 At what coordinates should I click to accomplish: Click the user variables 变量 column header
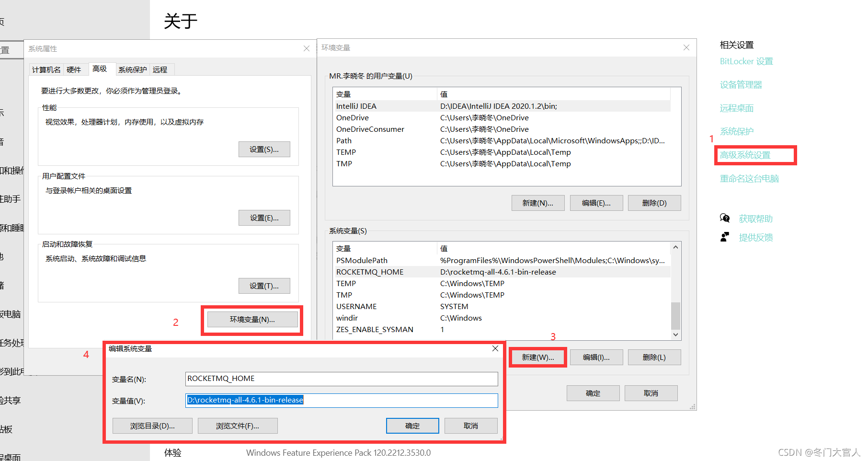(385, 94)
